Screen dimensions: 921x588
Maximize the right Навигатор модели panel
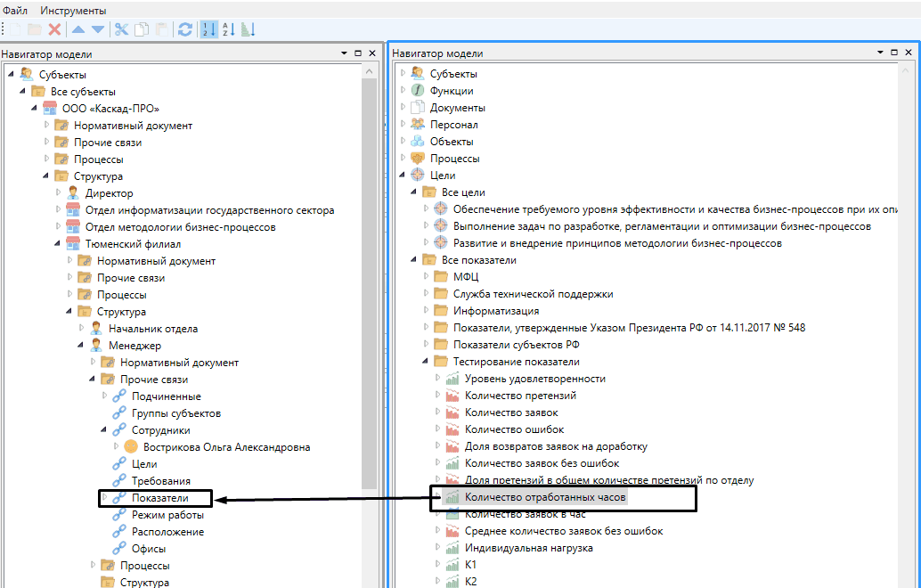[894, 53]
